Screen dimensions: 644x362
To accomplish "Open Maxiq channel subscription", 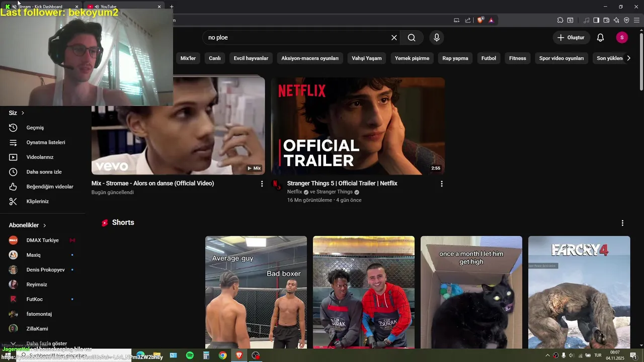I will [x=42, y=255].
